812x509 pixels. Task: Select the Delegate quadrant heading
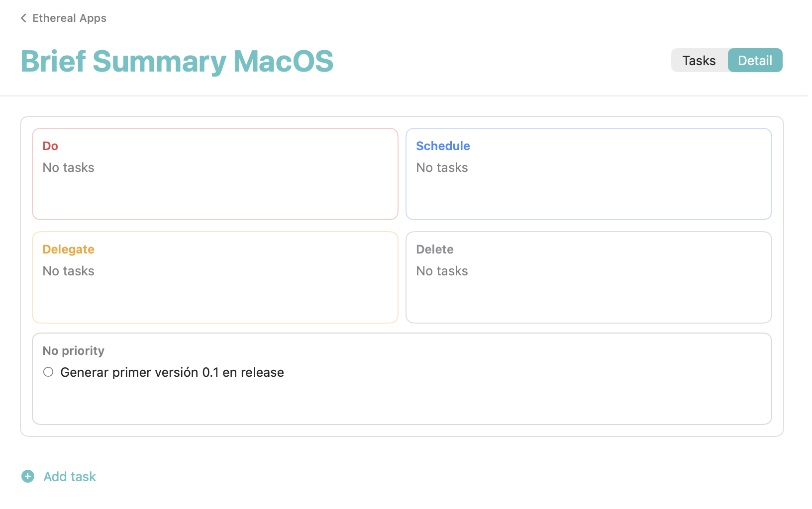coord(69,250)
